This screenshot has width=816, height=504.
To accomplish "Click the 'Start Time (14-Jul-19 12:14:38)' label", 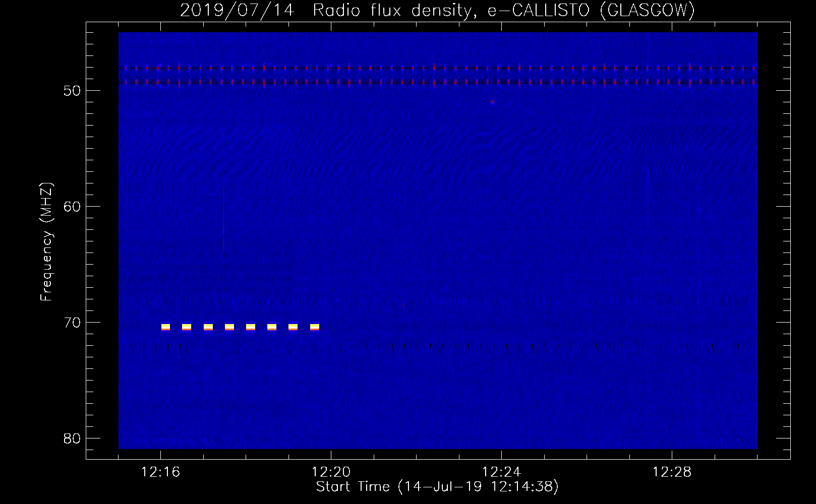I will click(437, 487).
